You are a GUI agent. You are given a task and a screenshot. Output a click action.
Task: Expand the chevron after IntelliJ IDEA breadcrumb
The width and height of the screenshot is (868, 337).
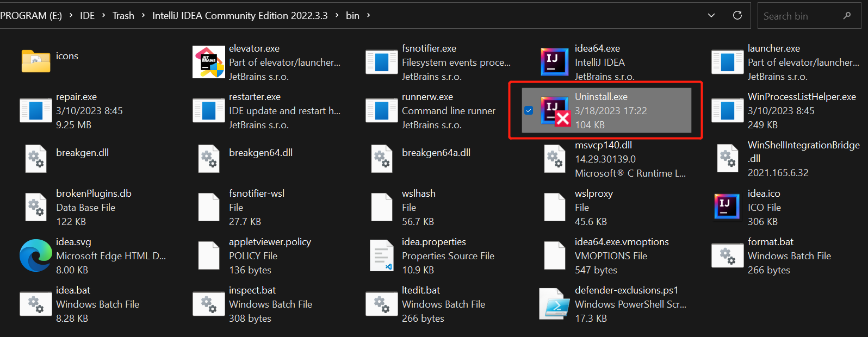tap(337, 15)
